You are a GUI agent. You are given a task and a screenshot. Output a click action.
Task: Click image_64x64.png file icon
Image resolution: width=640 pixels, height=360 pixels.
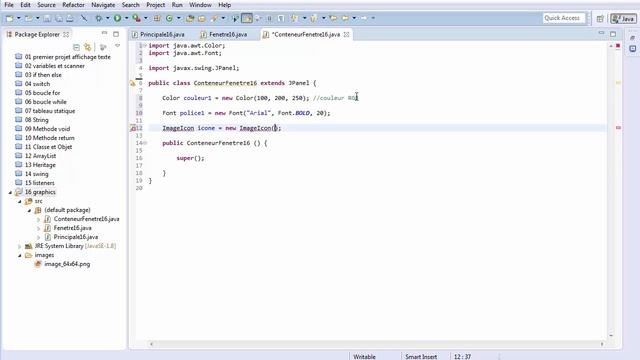[38, 264]
